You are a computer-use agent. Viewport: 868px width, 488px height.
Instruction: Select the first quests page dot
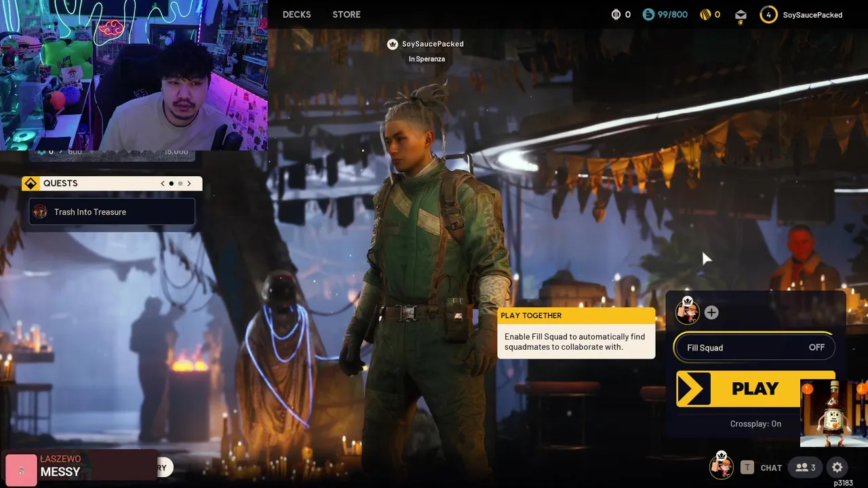point(172,184)
